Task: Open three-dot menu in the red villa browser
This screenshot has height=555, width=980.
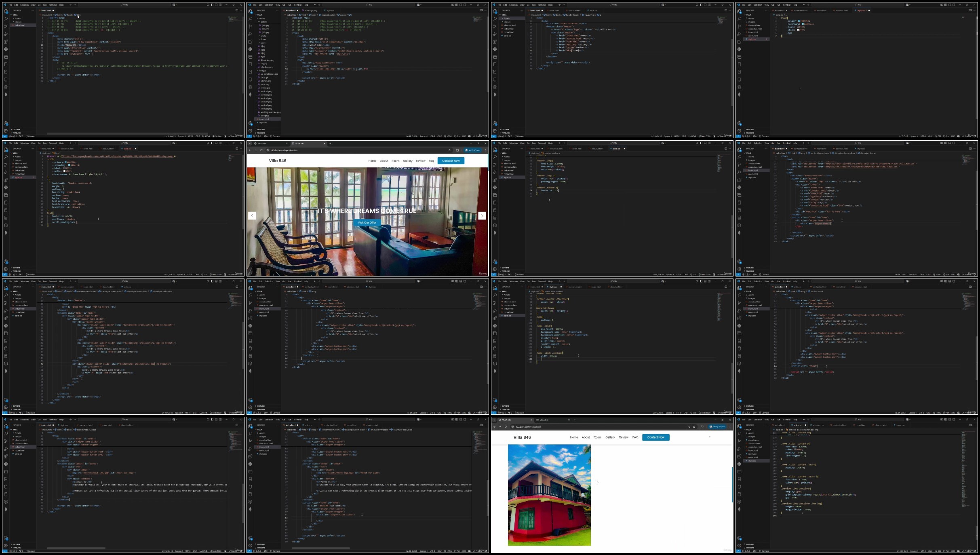Action: [x=730, y=426]
